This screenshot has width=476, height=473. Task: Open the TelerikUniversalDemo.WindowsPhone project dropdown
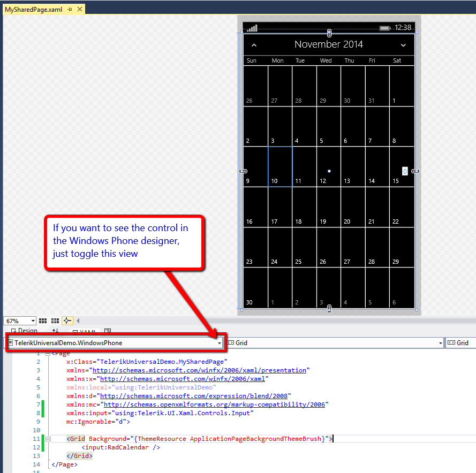(x=220, y=343)
